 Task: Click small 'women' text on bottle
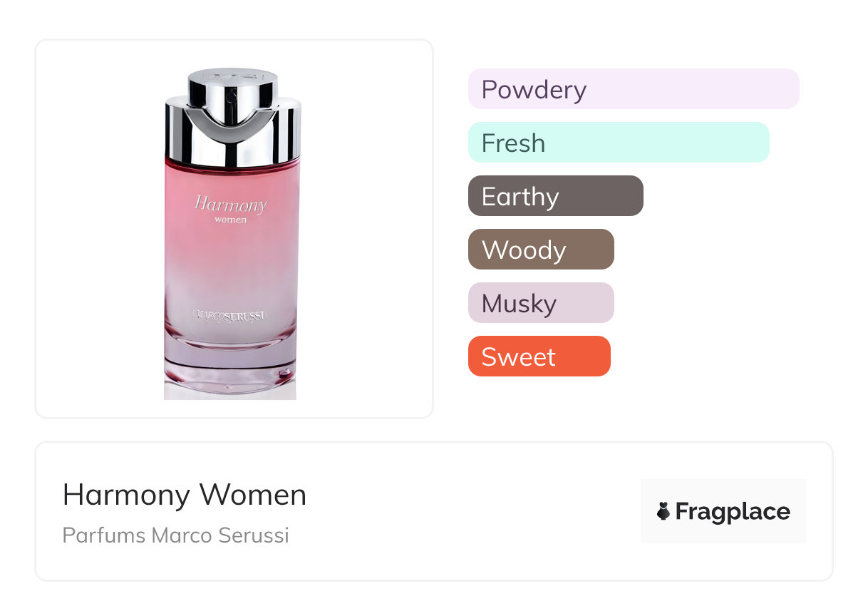[x=230, y=220]
